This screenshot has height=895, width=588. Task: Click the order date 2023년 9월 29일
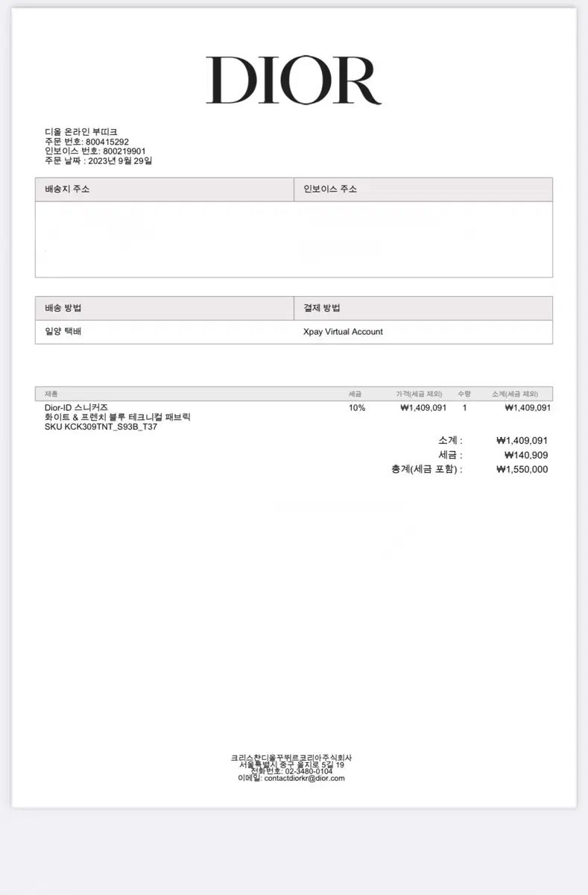(119, 160)
